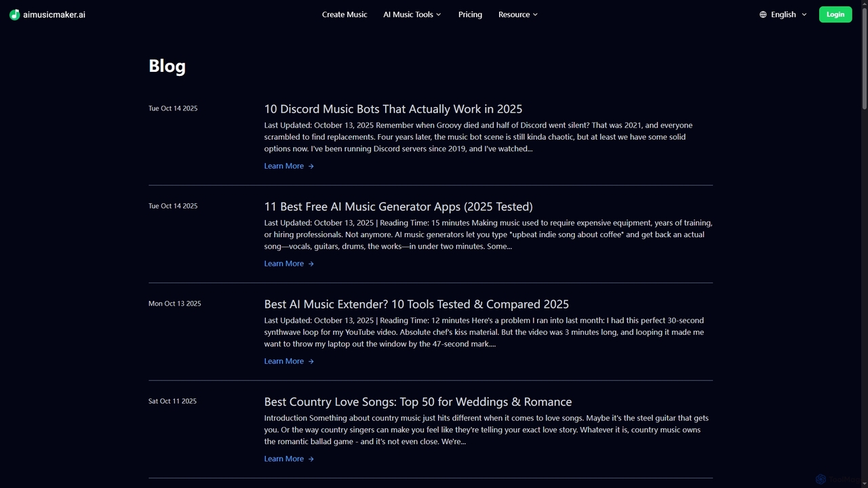Image resolution: width=868 pixels, height=488 pixels.
Task: Click Learn More under AI Music Generator Apps post
Action: (284, 264)
